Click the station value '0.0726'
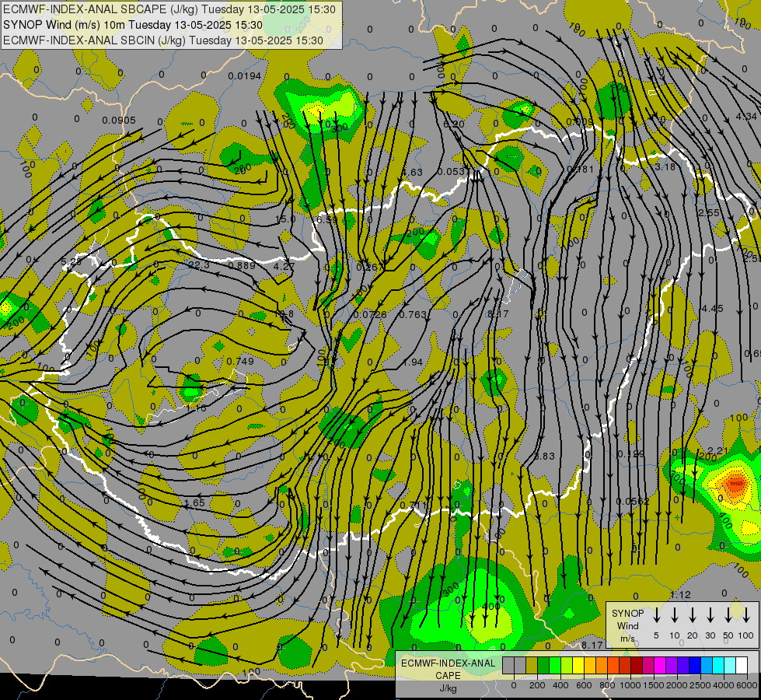 coord(370,315)
